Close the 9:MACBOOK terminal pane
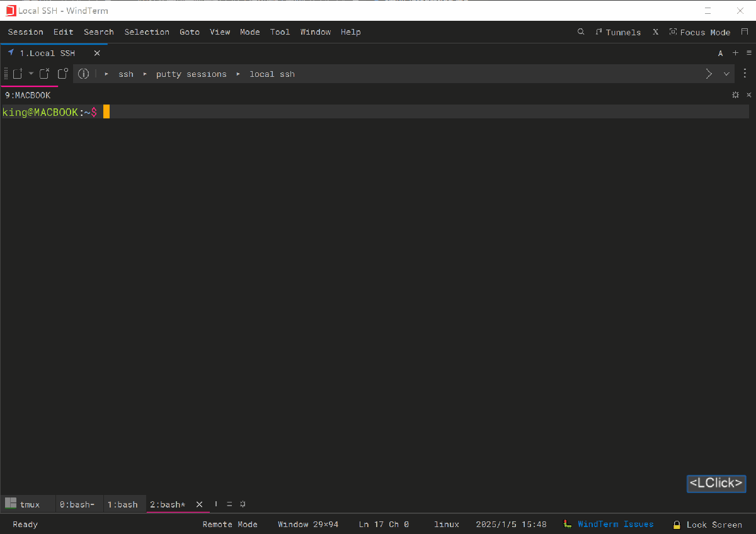756x534 pixels. tap(749, 95)
